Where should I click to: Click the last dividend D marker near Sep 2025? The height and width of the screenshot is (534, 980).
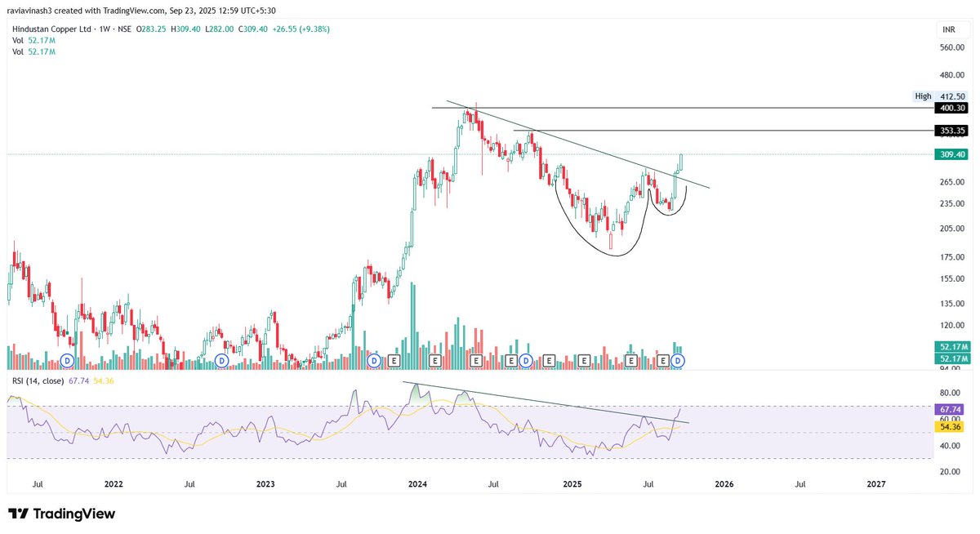[677, 360]
